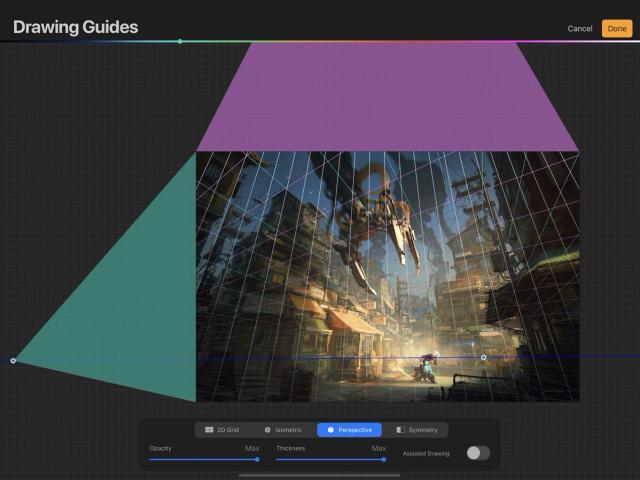Screen dimensions: 640x480
Task: Click the Opacity label
Action: pyautogui.click(x=160, y=448)
